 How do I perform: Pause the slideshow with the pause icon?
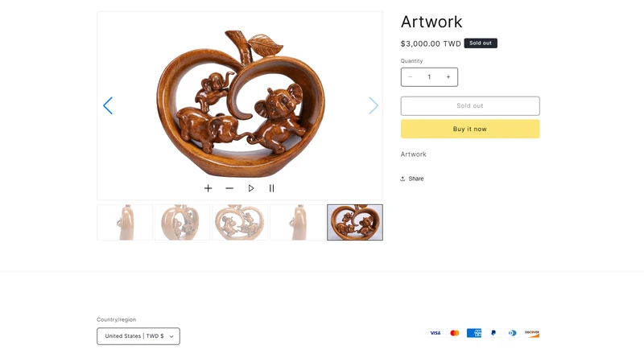(x=271, y=188)
